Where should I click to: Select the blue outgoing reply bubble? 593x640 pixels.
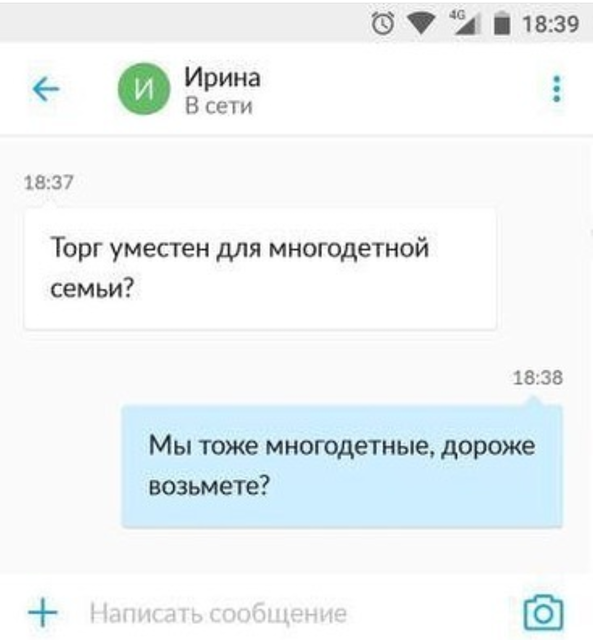click(342, 466)
